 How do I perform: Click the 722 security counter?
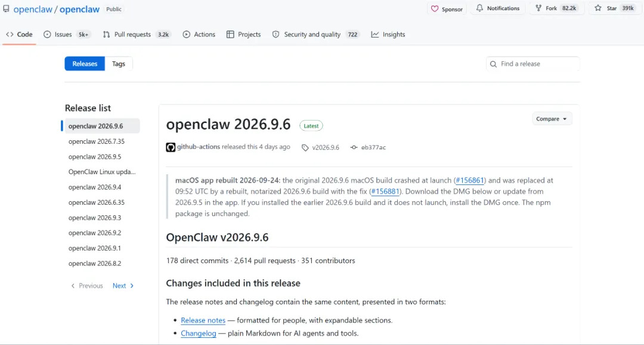click(352, 35)
